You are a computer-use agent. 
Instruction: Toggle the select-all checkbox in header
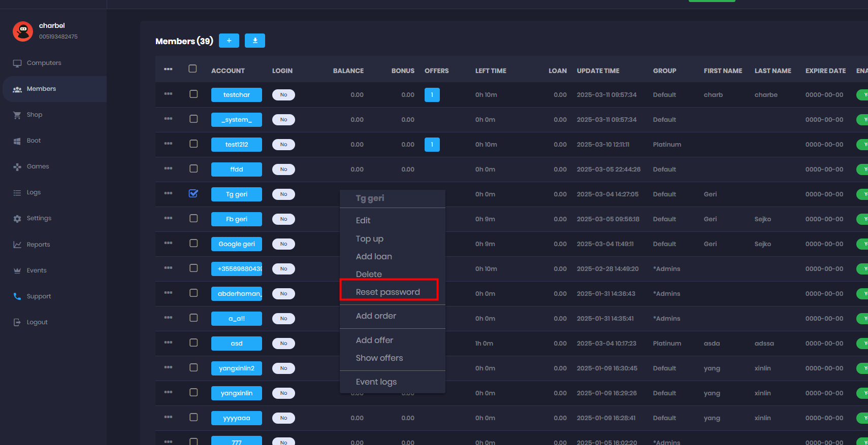point(192,69)
